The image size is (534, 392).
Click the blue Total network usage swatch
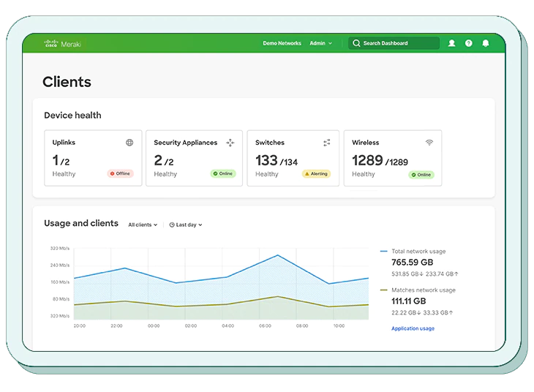coord(384,252)
